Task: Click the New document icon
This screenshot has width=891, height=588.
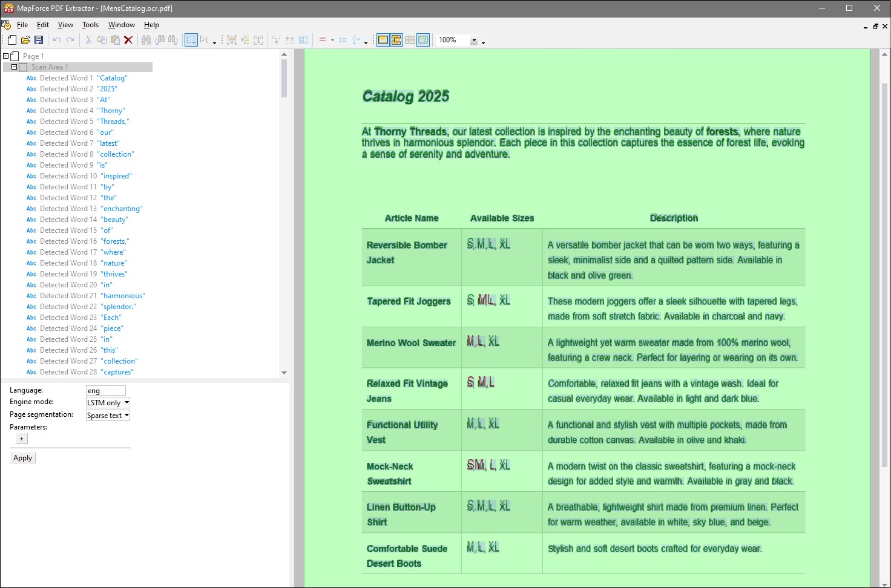Action: 12,40
